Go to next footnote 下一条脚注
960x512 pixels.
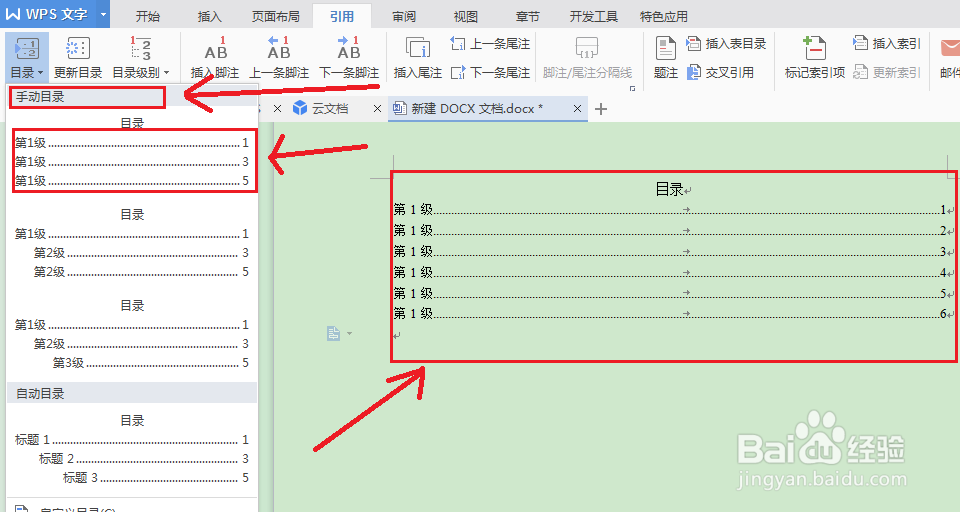point(349,58)
